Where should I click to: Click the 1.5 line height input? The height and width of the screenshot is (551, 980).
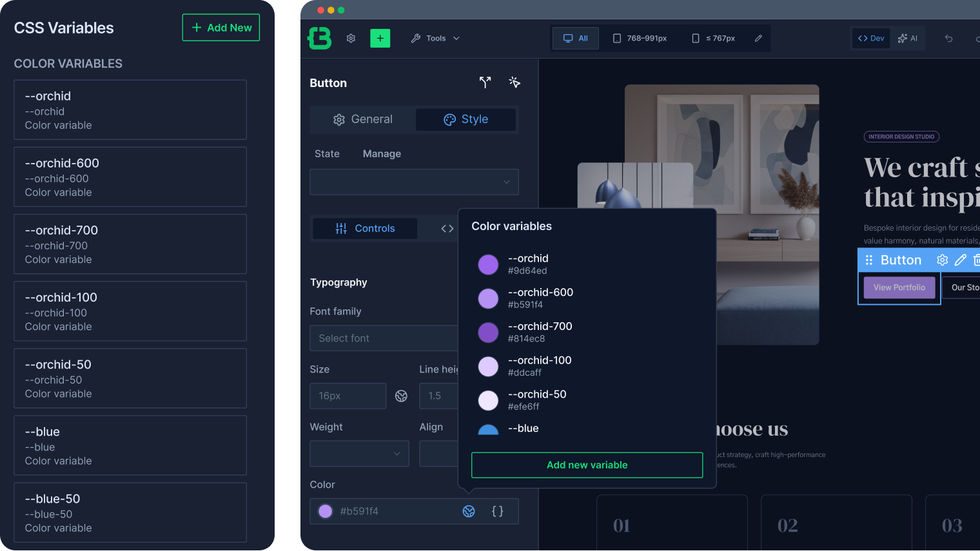point(439,396)
